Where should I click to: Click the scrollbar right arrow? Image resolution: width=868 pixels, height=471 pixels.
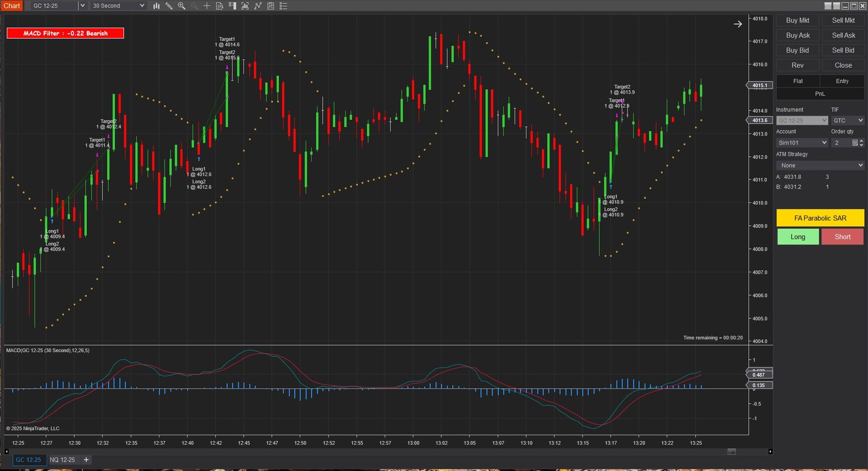tap(770, 451)
